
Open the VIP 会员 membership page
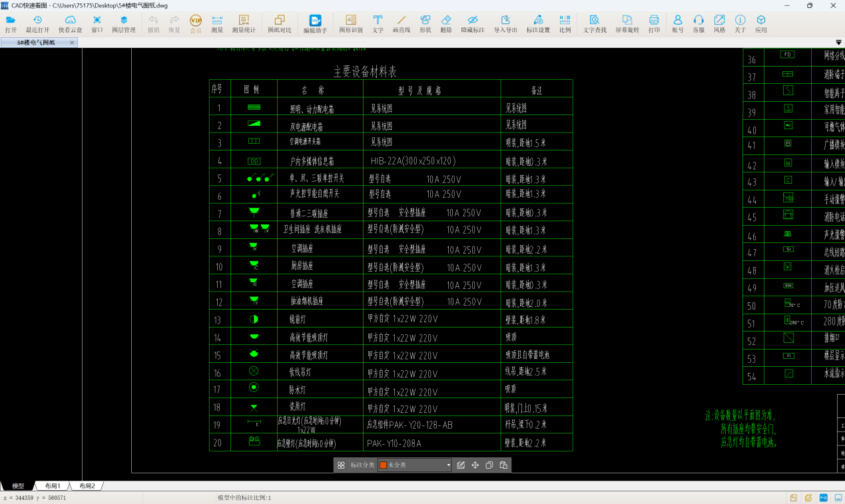(196, 24)
